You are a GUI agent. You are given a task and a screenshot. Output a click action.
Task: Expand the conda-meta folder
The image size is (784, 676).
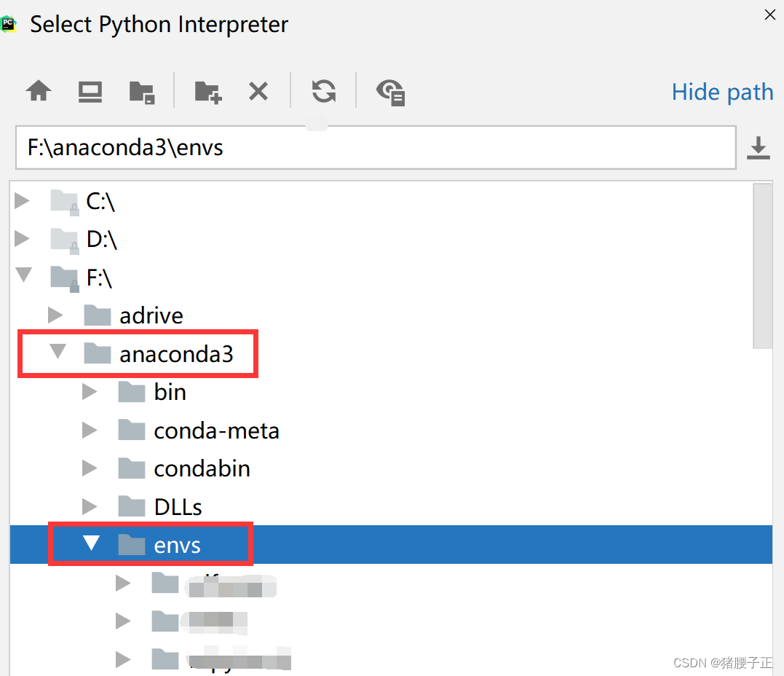[90, 431]
